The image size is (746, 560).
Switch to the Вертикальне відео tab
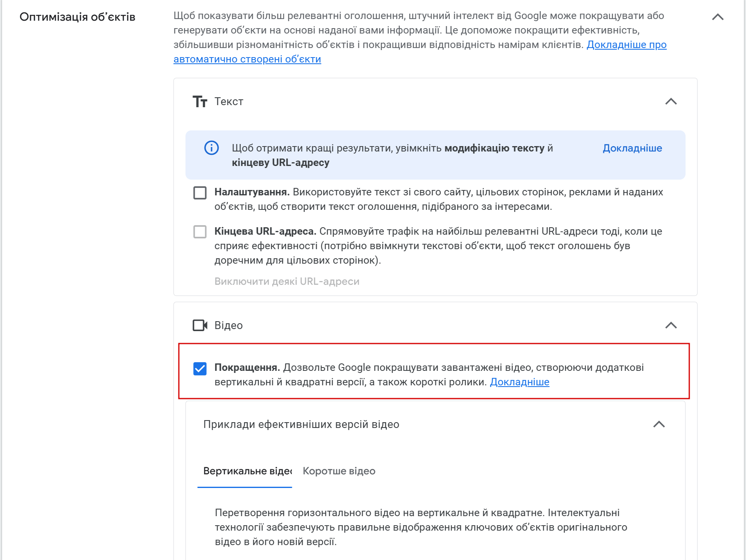coord(245,471)
